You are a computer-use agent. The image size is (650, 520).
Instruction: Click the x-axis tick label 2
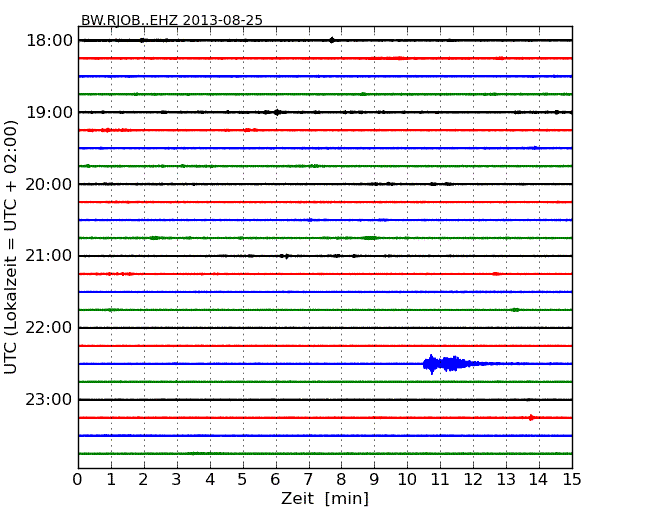click(x=144, y=480)
